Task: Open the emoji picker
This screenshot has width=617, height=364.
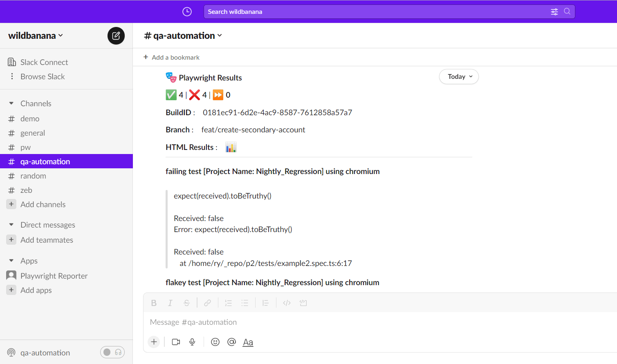Action: coord(215,342)
